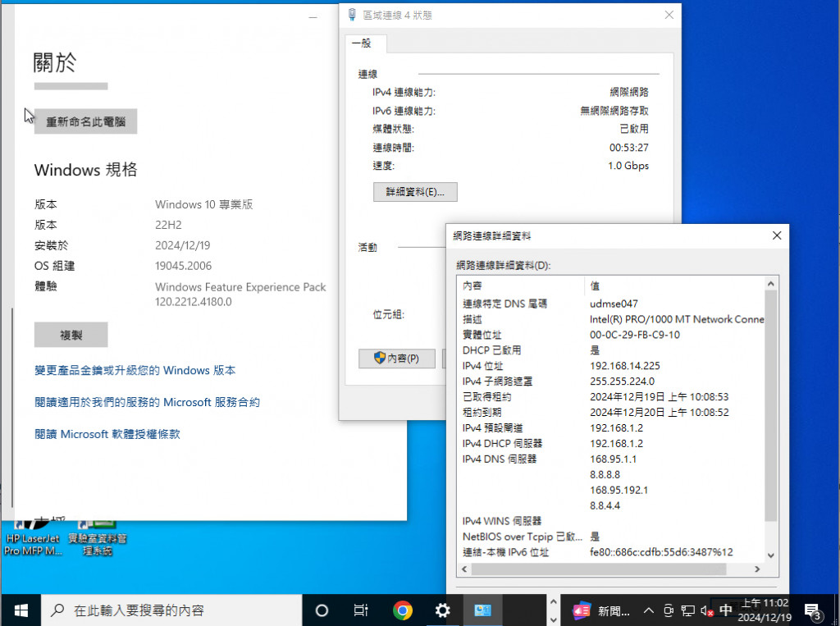
Task: Select the IPv4 default gateway row
Action: pos(612,427)
